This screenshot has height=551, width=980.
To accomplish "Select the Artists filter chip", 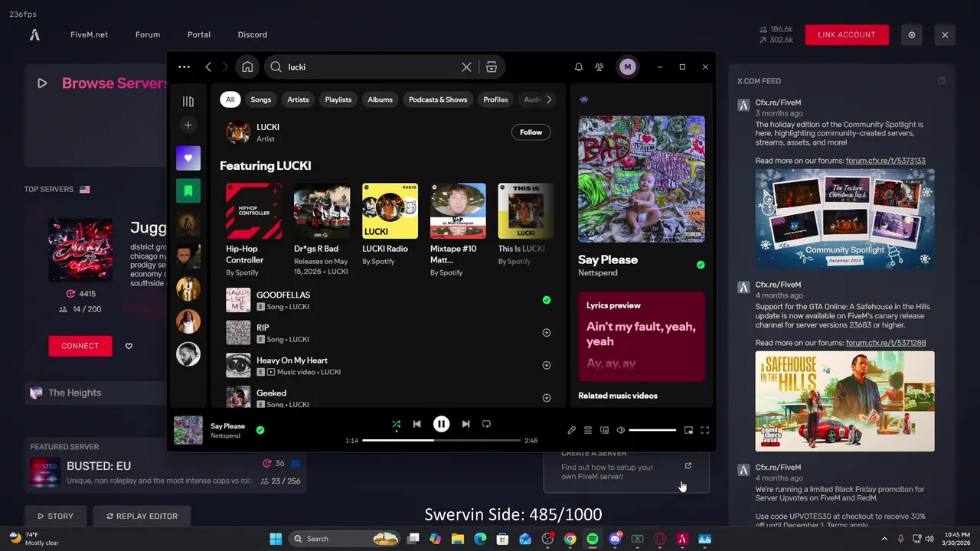I will click(x=298, y=99).
